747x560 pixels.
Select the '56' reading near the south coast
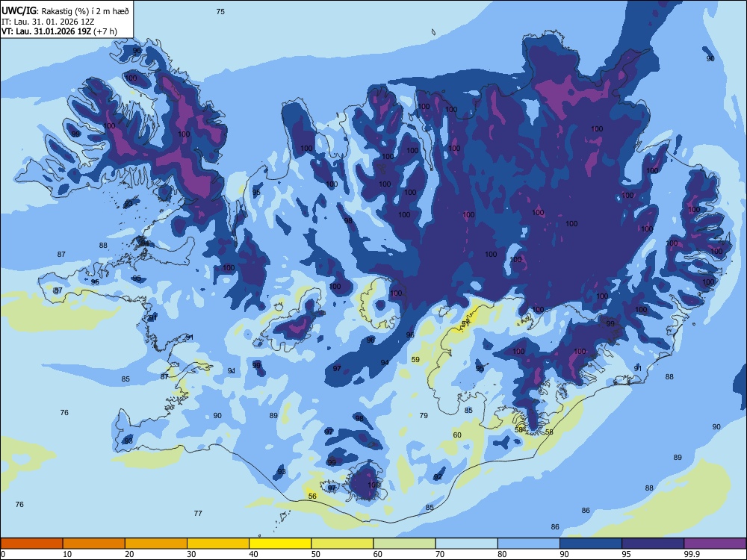pyautogui.click(x=312, y=497)
